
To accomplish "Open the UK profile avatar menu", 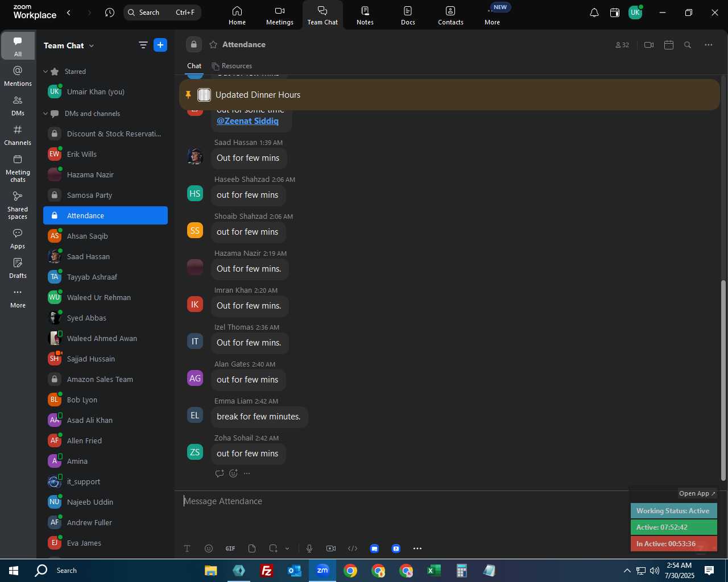I will pyautogui.click(x=635, y=13).
